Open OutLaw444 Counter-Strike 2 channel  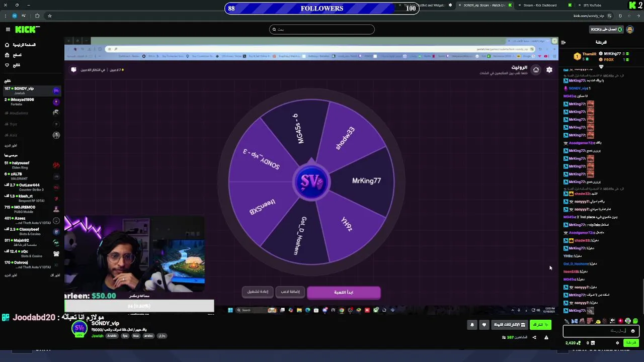[x=31, y=187]
